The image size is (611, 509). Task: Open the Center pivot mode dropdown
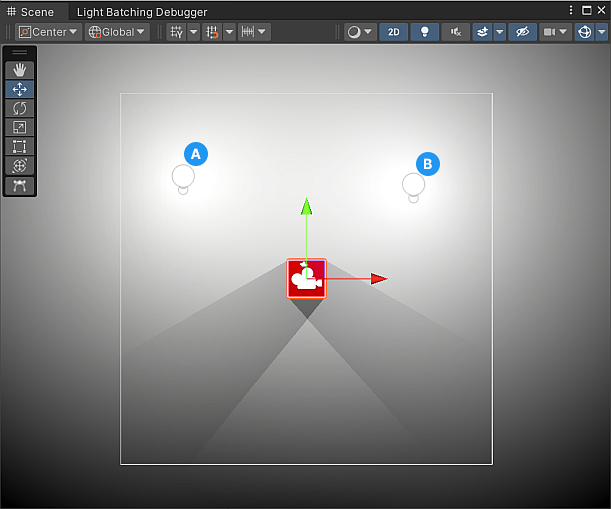[48, 32]
